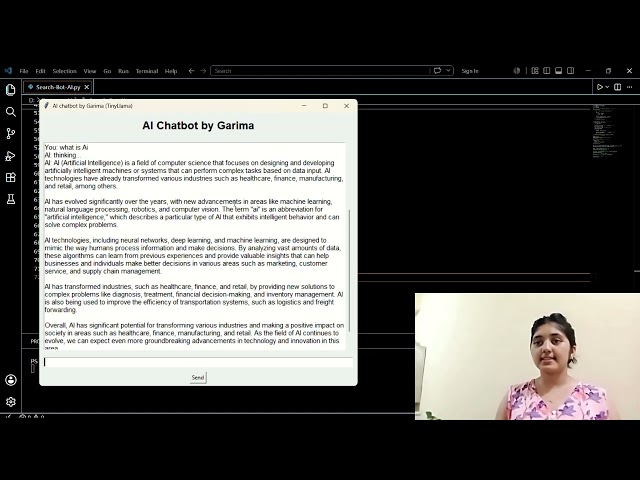Screen dimensions: 640x480
Task: Toggle the bottom panel
Action: 558,71
